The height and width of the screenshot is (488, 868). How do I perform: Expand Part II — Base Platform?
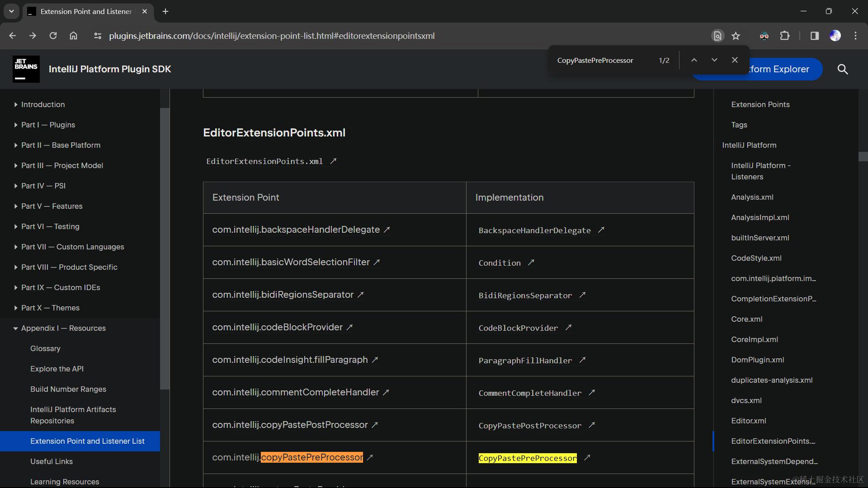tap(16, 145)
